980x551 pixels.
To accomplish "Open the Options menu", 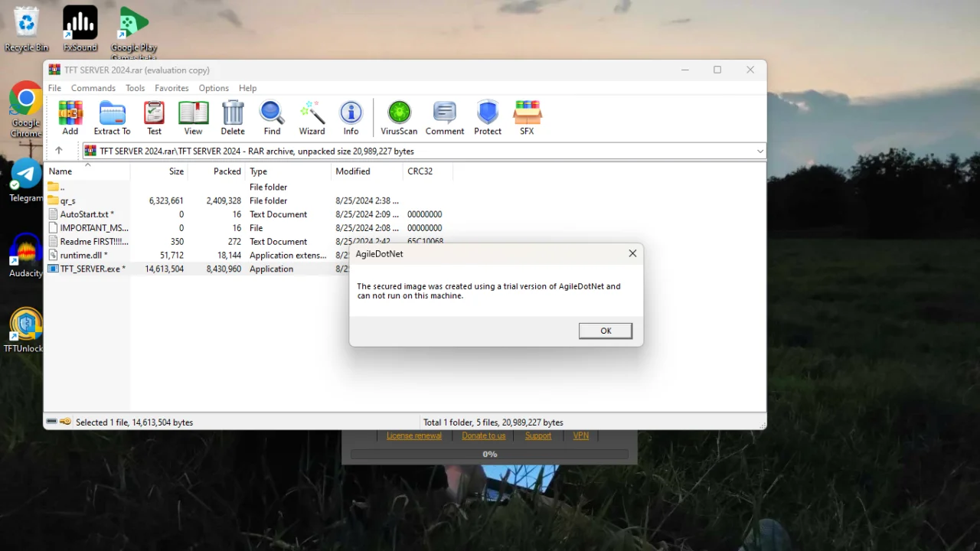I will (214, 88).
